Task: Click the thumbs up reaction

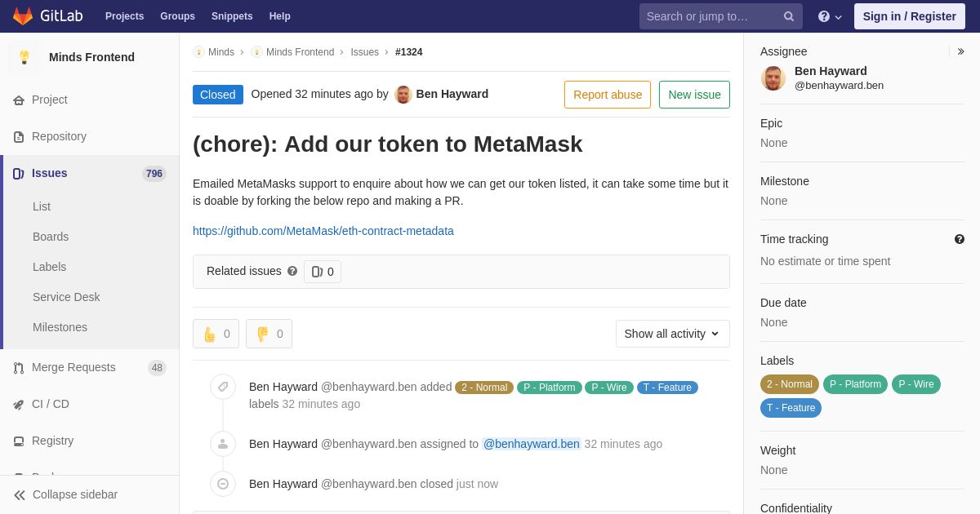Action: tap(216, 334)
